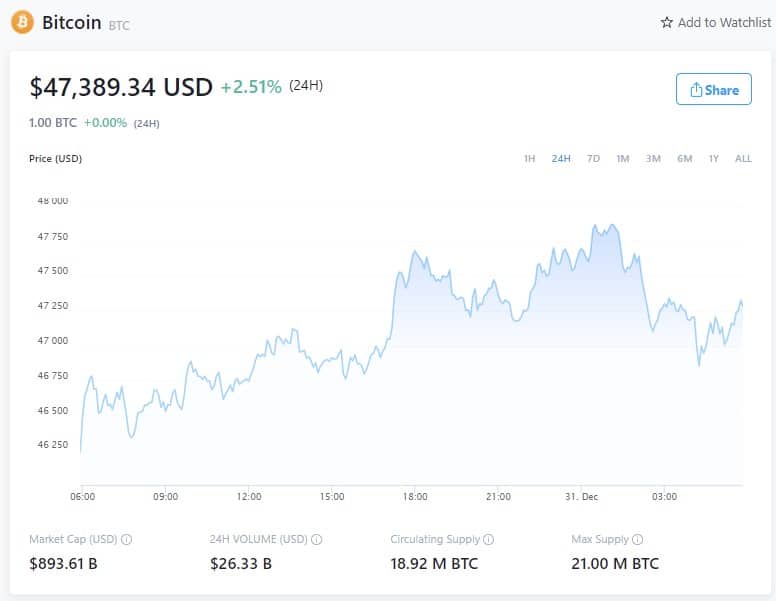Click the 47 750 y-axis label
Screen dimensions: 776x601
point(53,236)
